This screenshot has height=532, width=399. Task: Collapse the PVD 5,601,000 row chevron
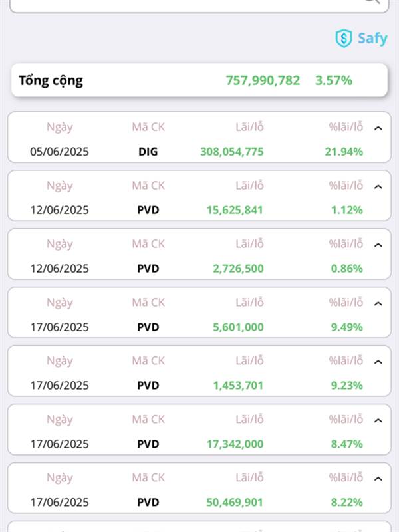[378, 303]
